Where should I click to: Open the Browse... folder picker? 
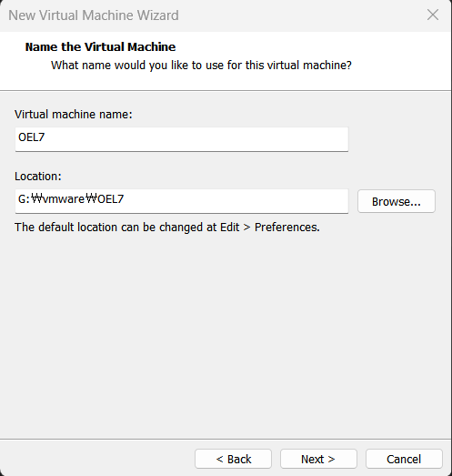[x=397, y=201]
